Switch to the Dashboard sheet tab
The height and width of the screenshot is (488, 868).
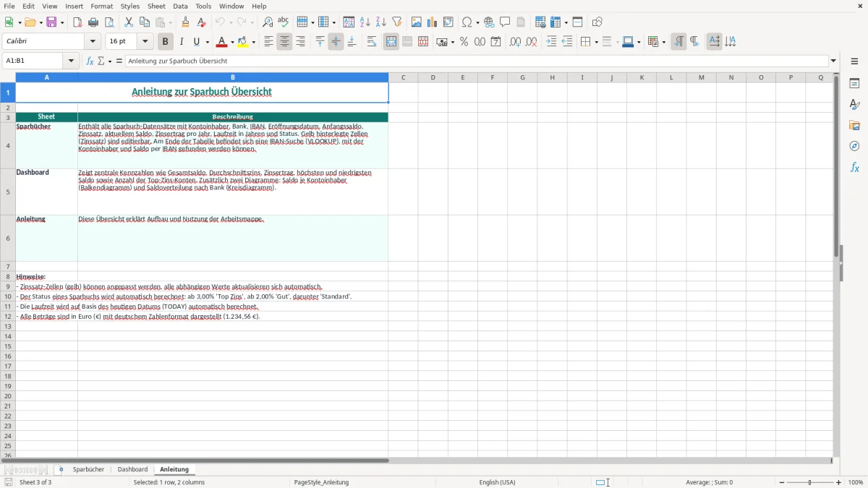[x=132, y=470]
